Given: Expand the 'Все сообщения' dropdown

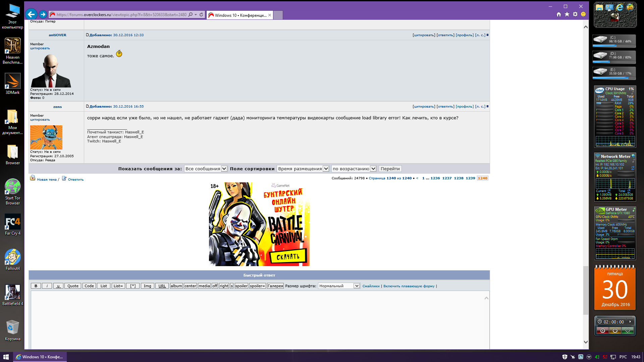Looking at the screenshot, I should tap(206, 169).
